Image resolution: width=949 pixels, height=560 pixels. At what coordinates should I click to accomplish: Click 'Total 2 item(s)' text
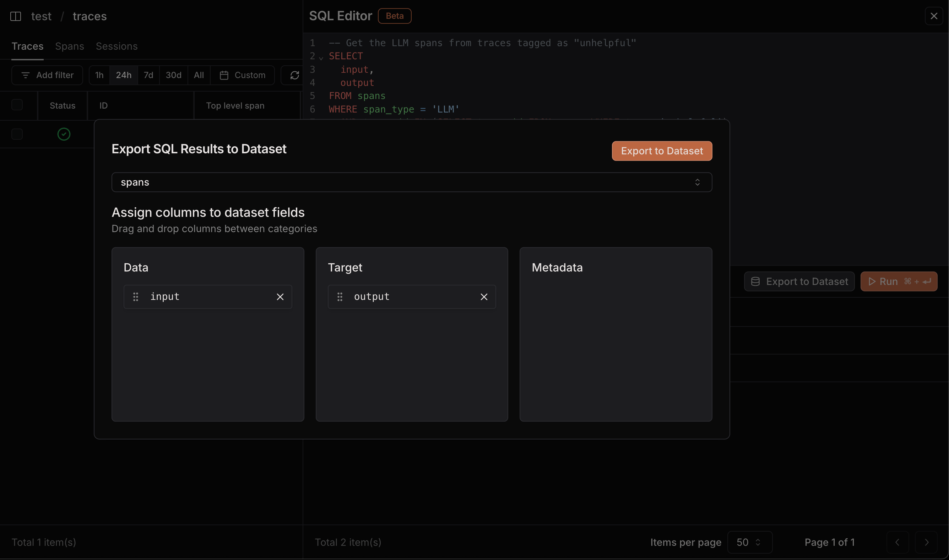tap(348, 542)
